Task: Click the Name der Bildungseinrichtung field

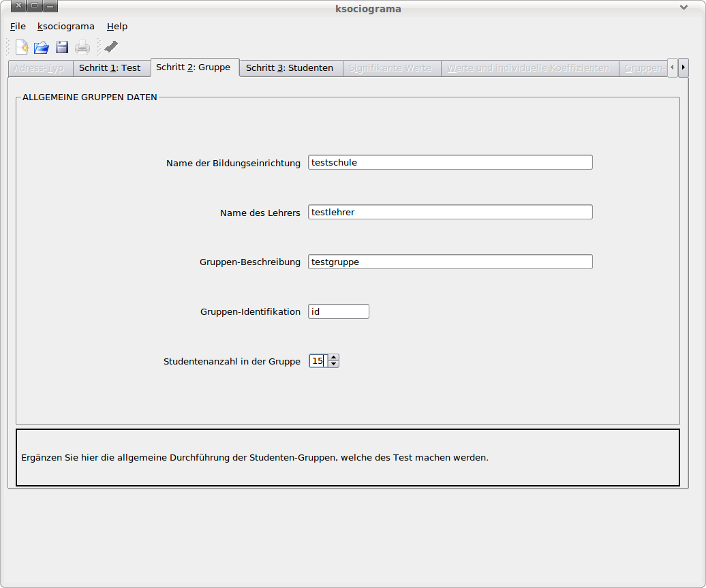Action: tap(450, 163)
